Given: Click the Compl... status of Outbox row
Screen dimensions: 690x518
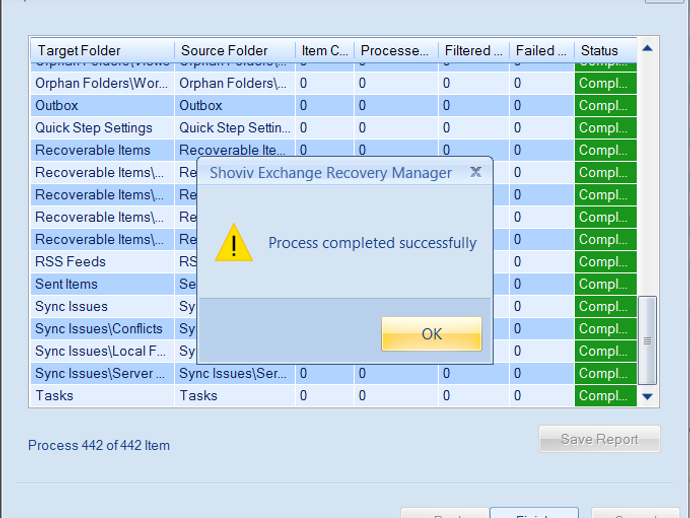Looking at the screenshot, I should [606, 106].
